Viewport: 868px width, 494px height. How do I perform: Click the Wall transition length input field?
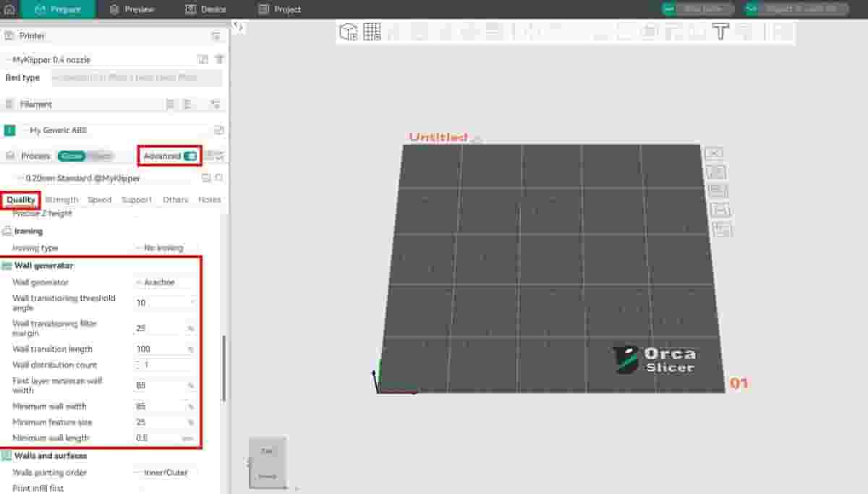coord(159,349)
